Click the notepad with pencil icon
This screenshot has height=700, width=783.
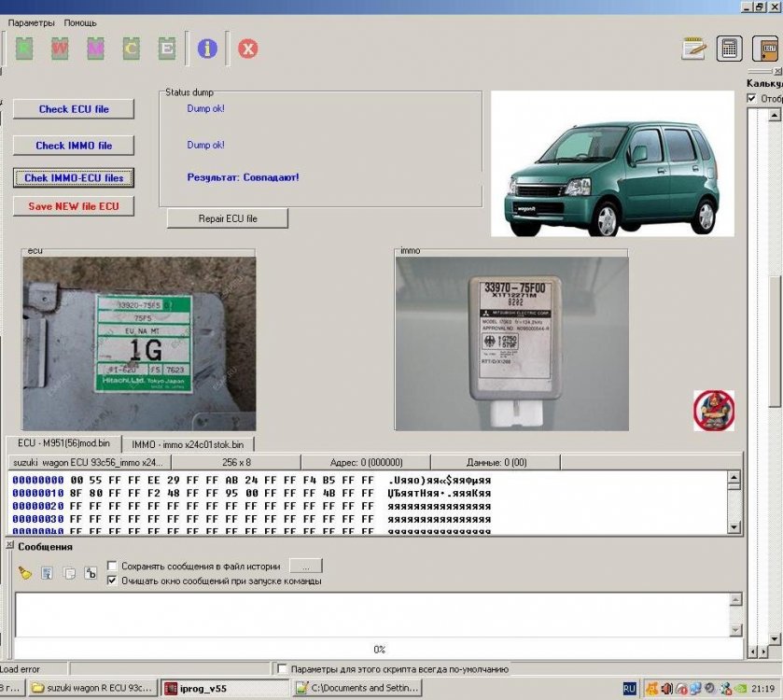[693, 49]
